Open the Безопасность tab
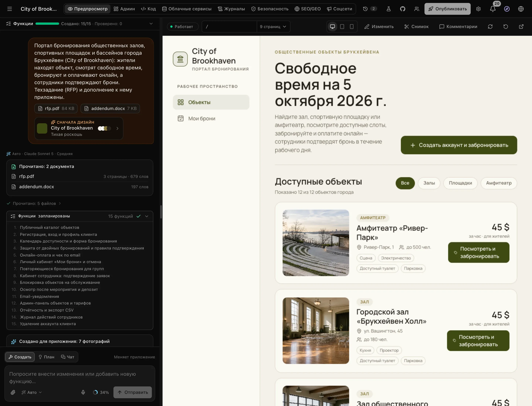This screenshot has width=532, height=406. tap(270, 9)
